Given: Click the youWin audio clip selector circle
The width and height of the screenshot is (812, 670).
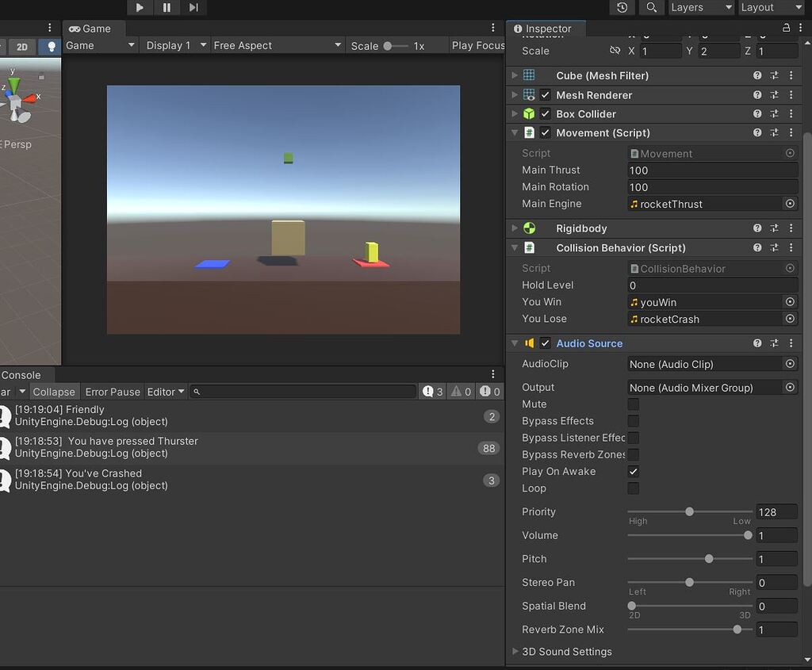Looking at the screenshot, I should tap(789, 301).
